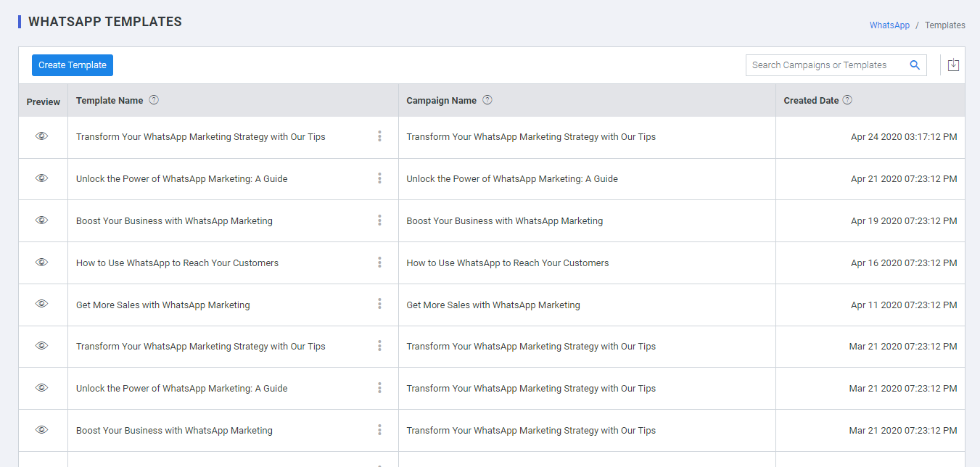Screen dimensions: 980x467
Task: Click campaign name 'Boost Your Business with WhatsApp Marketing'
Action: click(505, 221)
